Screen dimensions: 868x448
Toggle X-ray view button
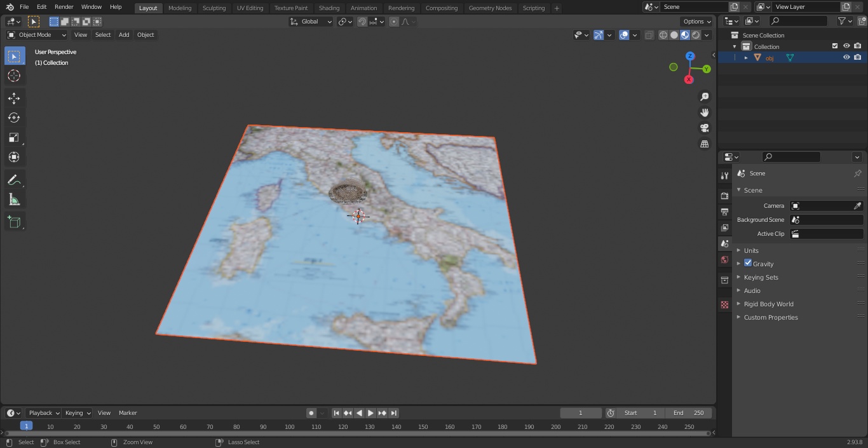pyautogui.click(x=649, y=35)
